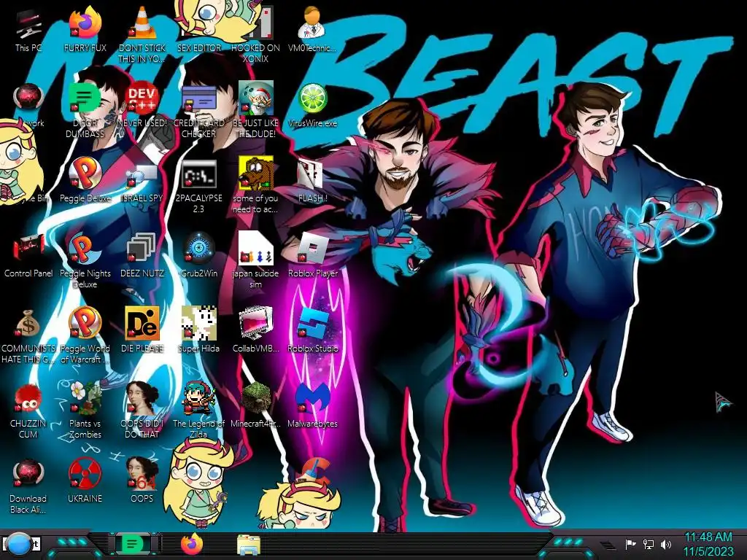This screenshot has width=747, height=560.
Task: Open the volume speaker tray icon
Action: [x=666, y=544]
